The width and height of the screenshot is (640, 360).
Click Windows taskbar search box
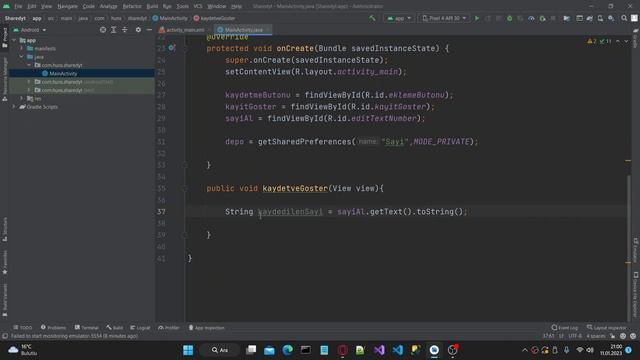coord(220,350)
